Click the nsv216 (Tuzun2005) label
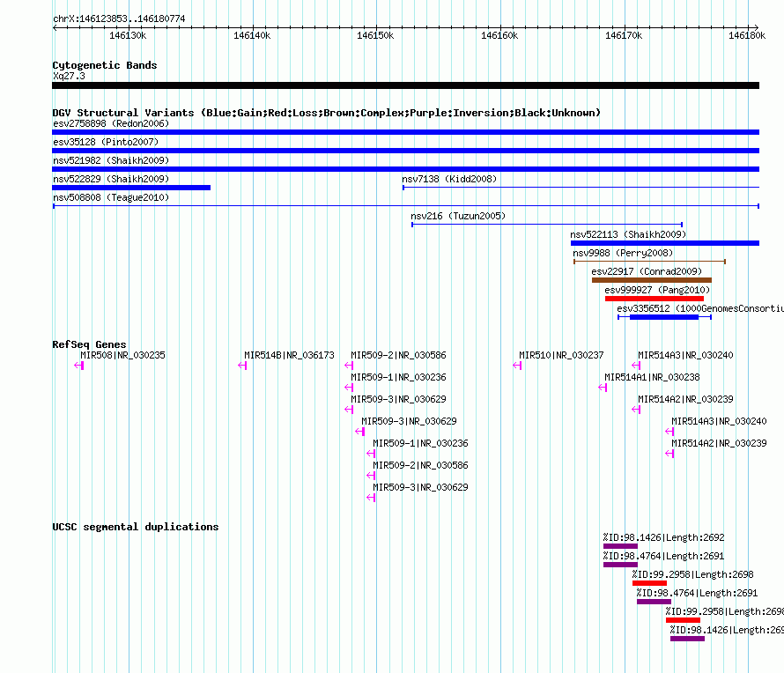Viewport: 784px width, 673px height. (x=458, y=216)
